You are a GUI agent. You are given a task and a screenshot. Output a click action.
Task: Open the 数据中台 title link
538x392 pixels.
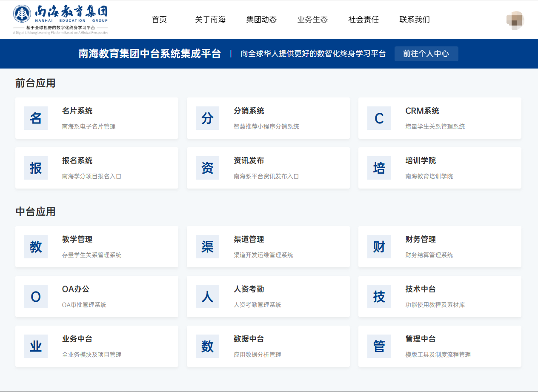tap(249, 339)
